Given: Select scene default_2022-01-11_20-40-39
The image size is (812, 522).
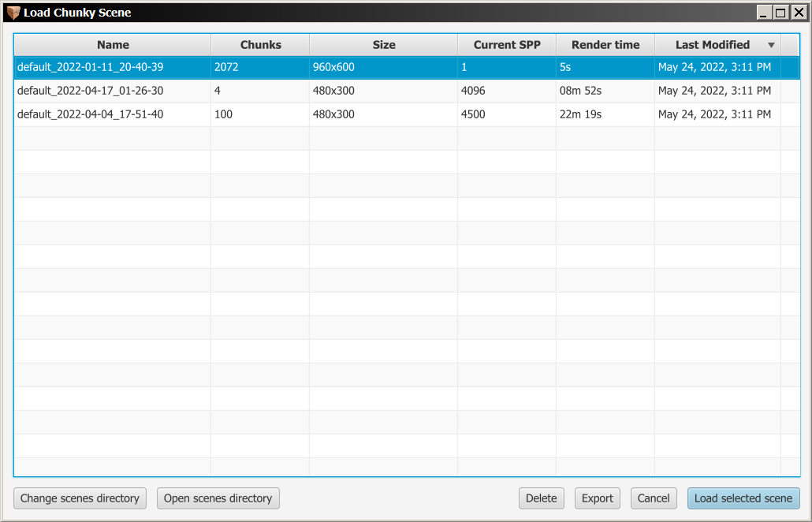Looking at the screenshot, I should (113, 67).
